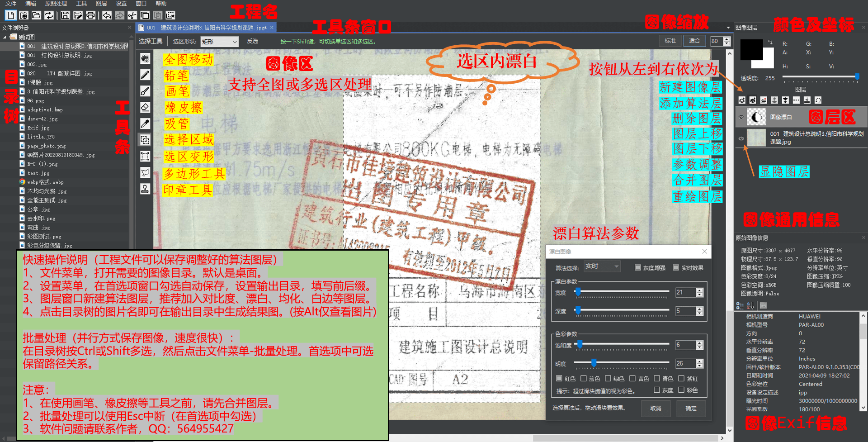The height and width of the screenshot is (442, 868).
Task: Click New image layer icon in layer panel
Action: click(x=742, y=100)
